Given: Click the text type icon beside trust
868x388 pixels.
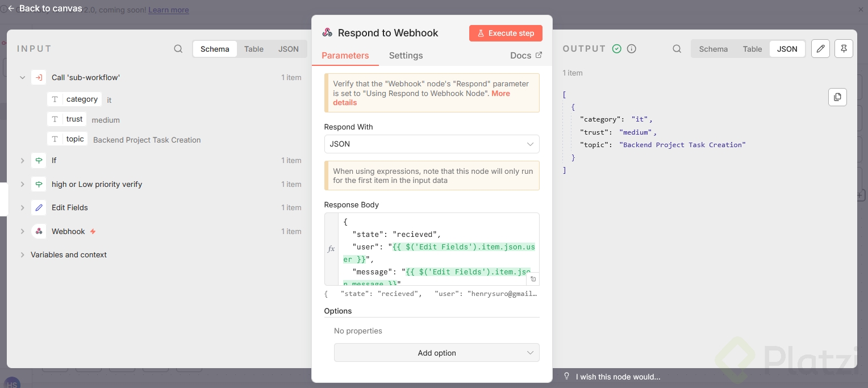Looking at the screenshot, I should click(x=55, y=119).
